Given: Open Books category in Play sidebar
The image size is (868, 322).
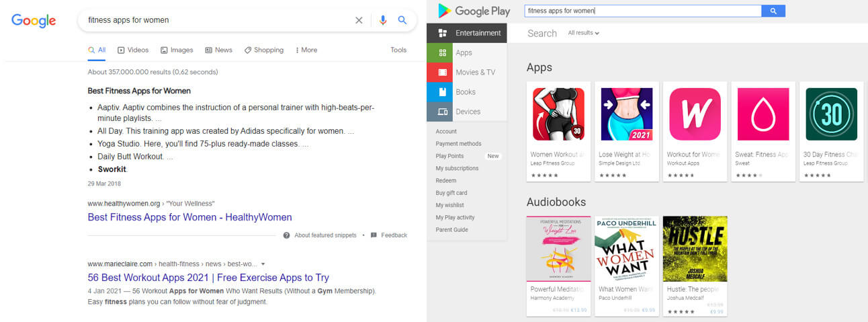Looking at the screenshot, I should point(467,92).
